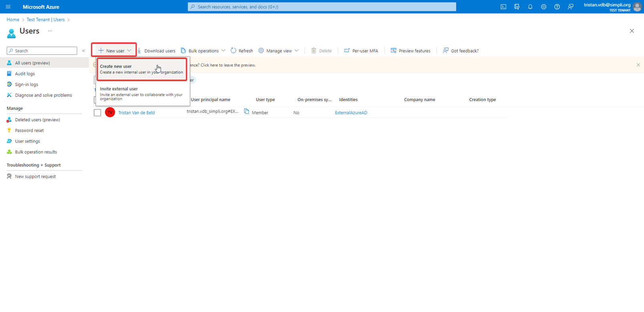Open Bulk operation results

[x=36, y=152]
